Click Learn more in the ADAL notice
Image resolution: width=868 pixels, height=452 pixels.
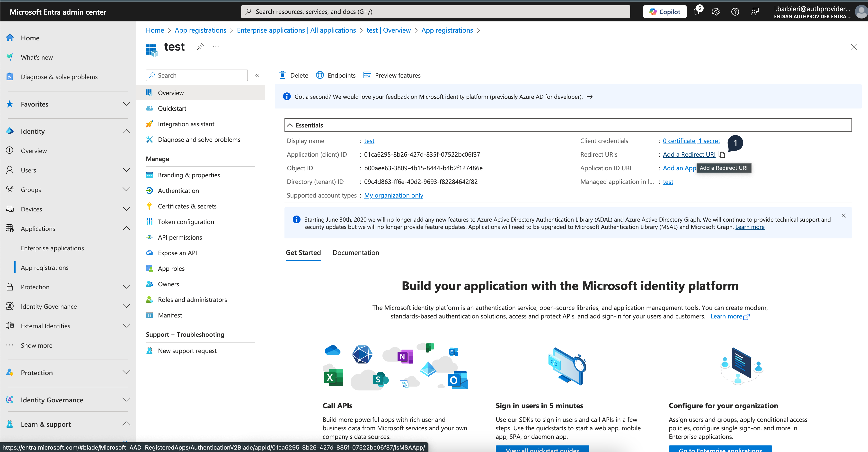click(x=750, y=227)
